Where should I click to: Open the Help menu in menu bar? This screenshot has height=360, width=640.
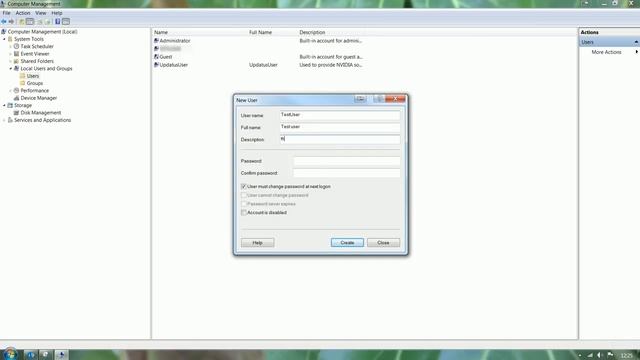(57, 13)
